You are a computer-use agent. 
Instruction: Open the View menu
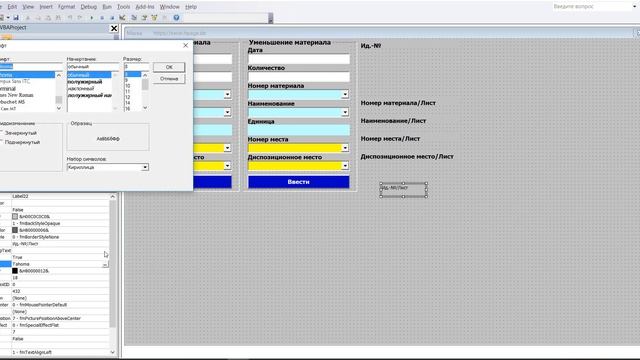point(28,7)
